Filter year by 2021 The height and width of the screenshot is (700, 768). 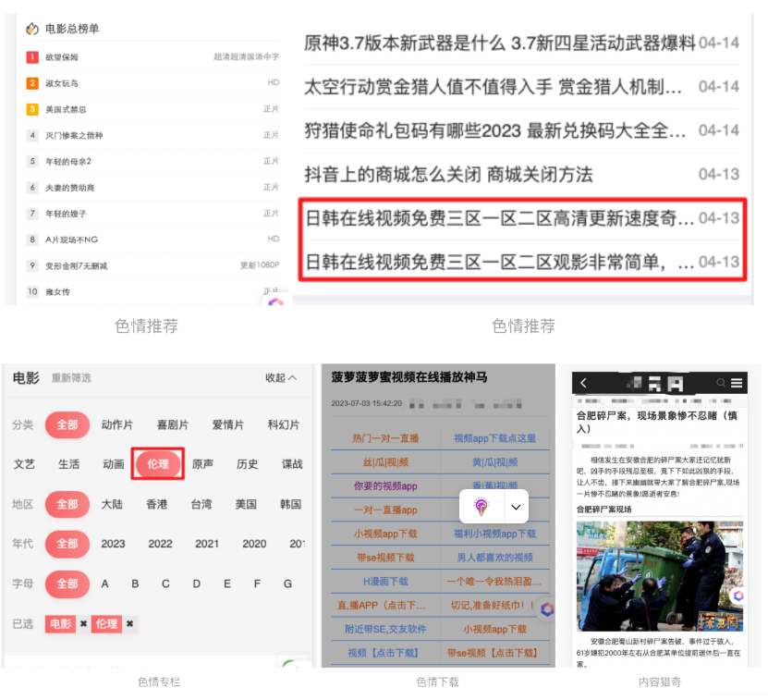207,544
